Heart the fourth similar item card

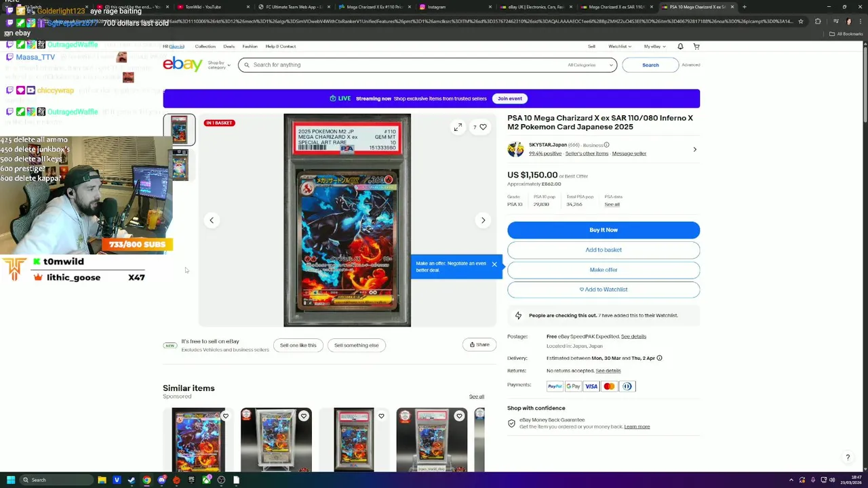459,416
